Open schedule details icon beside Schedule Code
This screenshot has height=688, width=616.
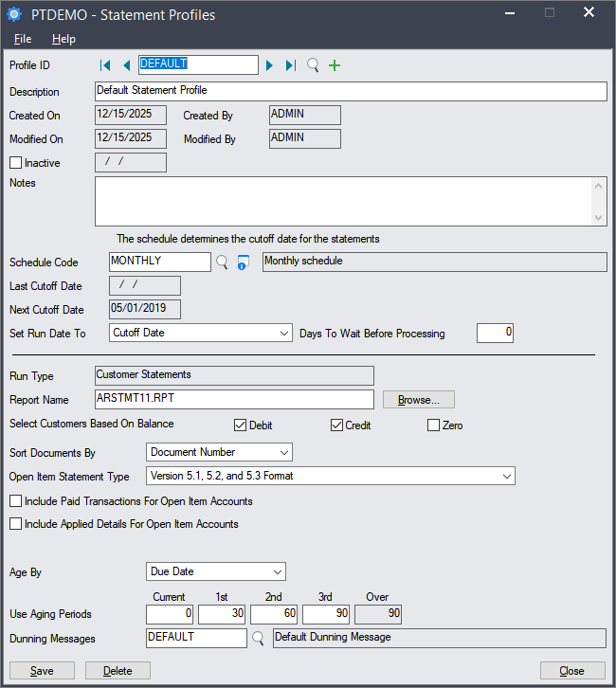click(x=244, y=263)
